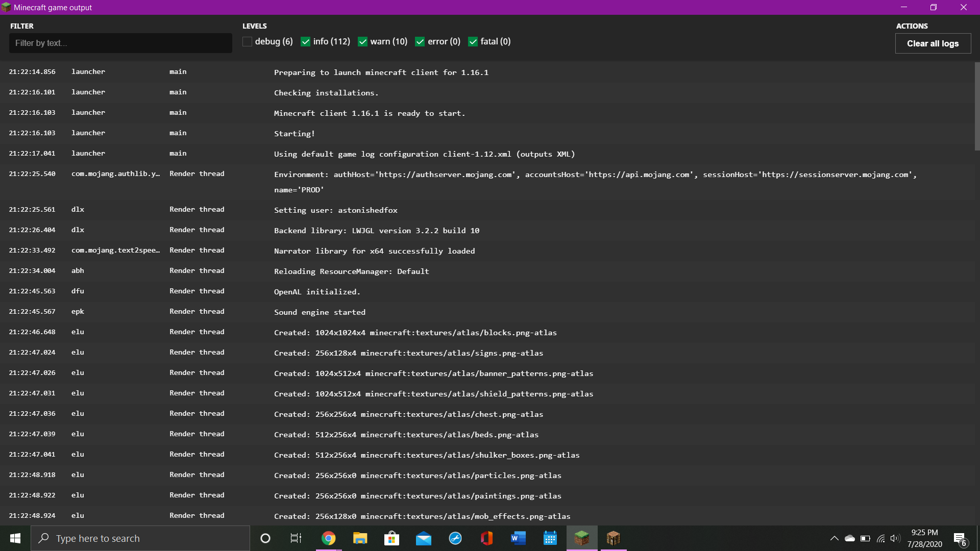This screenshot has height=551, width=980.
Task: Open Google Chrome from the taskbar
Action: click(x=329, y=538)
